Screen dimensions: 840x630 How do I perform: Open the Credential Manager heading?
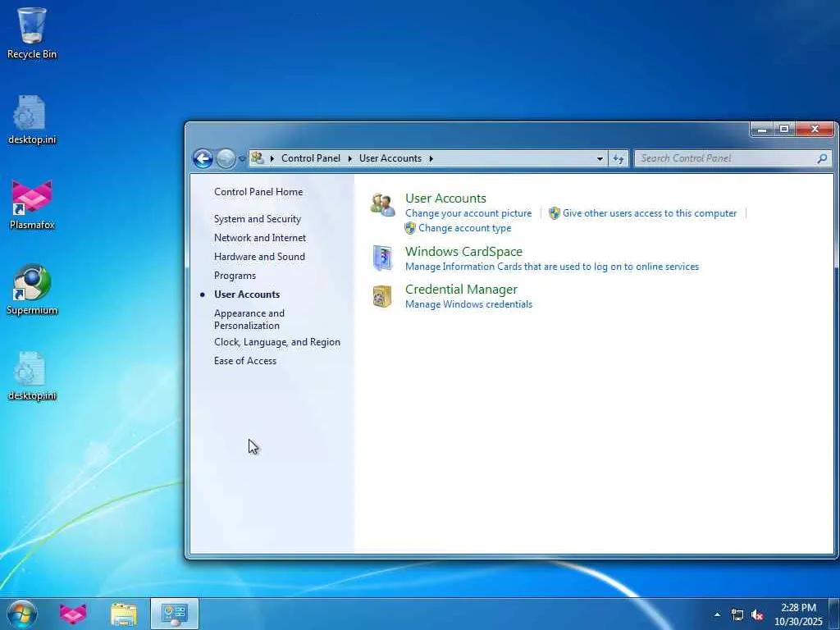pyautogui.click(x=461, y=290)
